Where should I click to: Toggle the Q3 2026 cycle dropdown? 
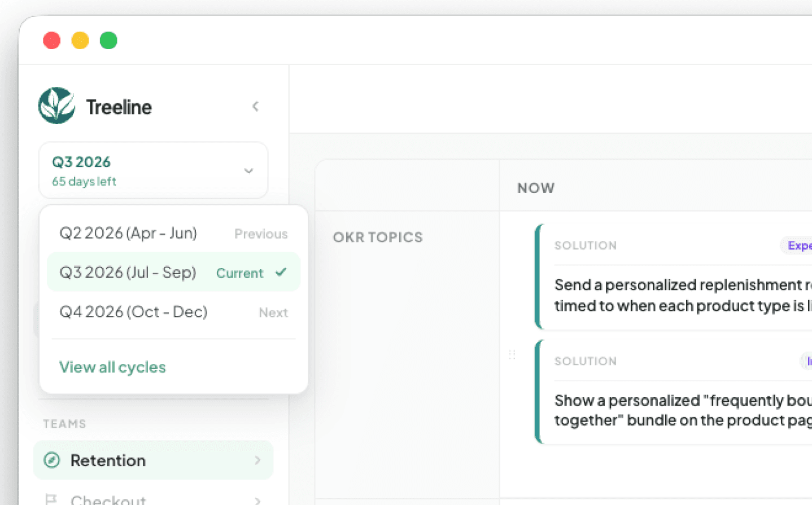tap(153, 170)
